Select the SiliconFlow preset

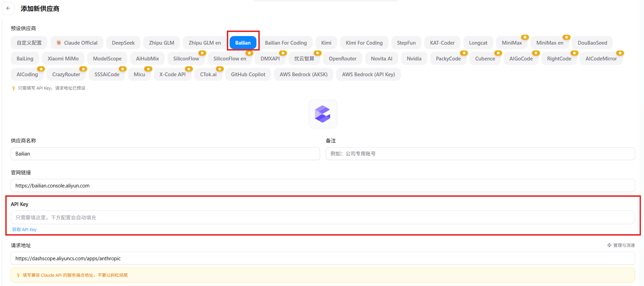[186, 59]
